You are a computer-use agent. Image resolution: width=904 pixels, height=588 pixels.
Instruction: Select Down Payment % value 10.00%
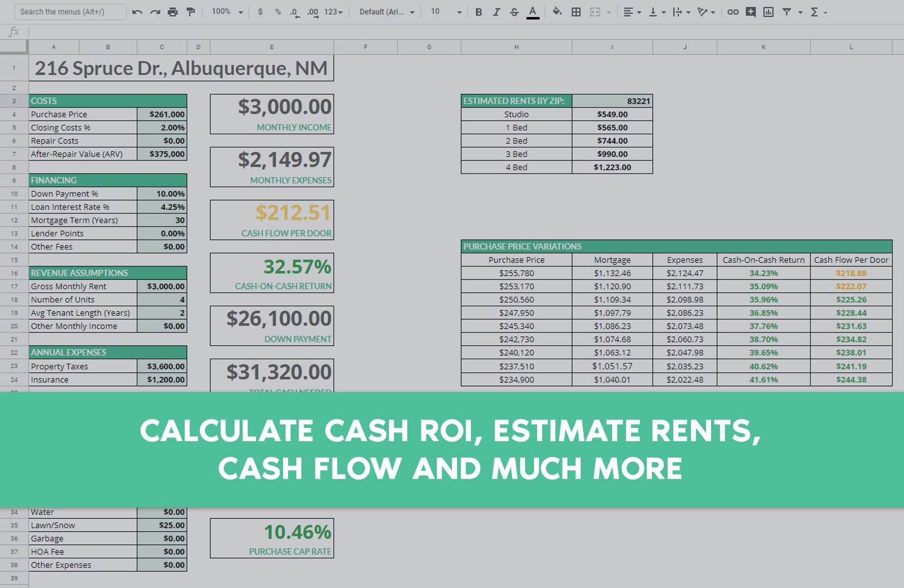point(162,194)
